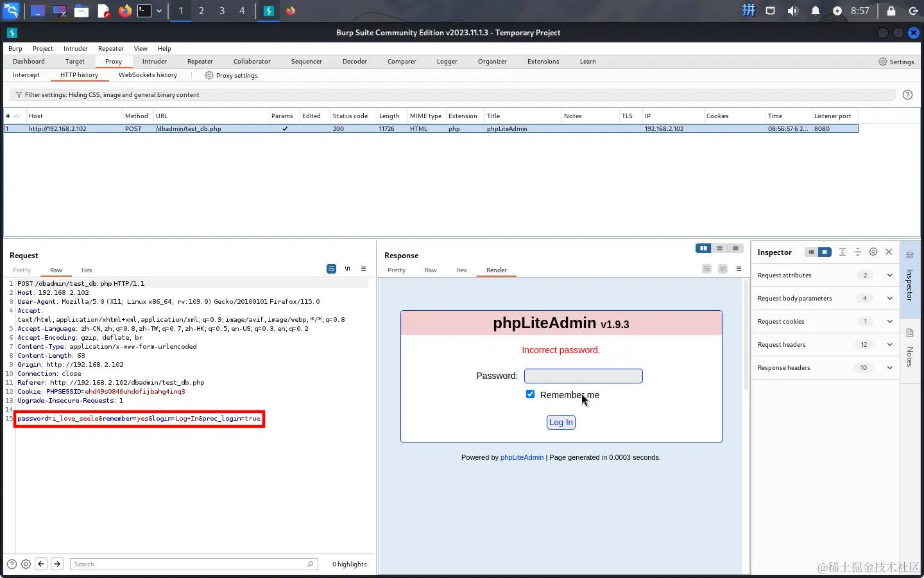
Task: Open the WebSockets history sub-tab
Action: point(148,75)
